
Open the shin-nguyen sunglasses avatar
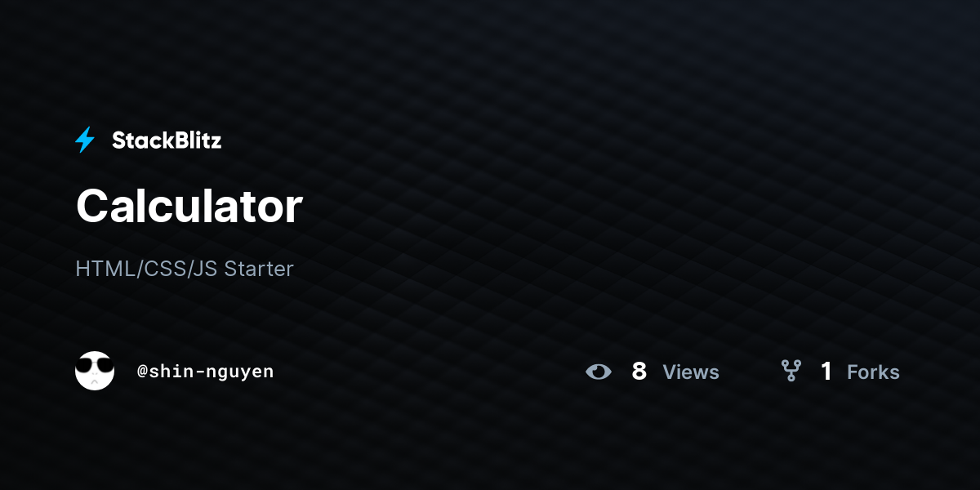pyautogui.click(x=95, y=371)
